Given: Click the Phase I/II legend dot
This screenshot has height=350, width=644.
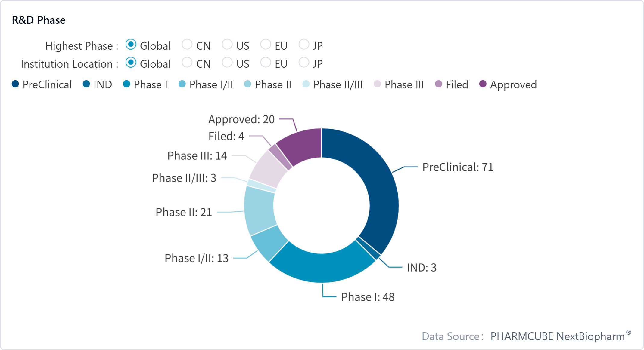Looking at the screenshot, I should click(x=182, y=84).
